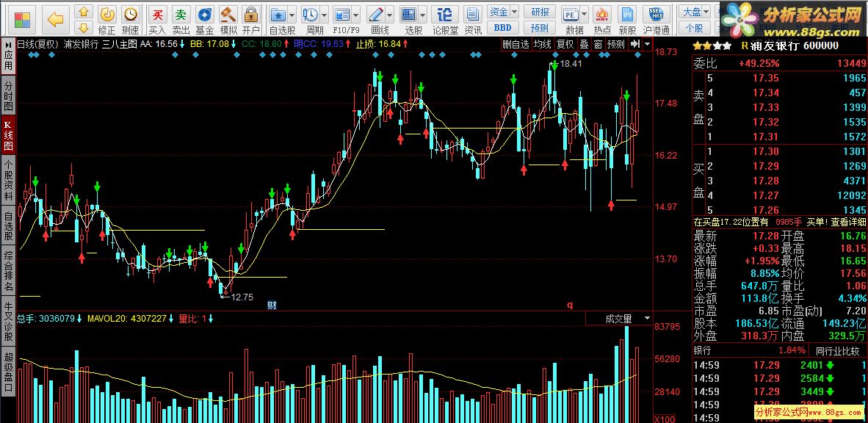Open the 综合排名 sidebar tab

pos(8,271)
